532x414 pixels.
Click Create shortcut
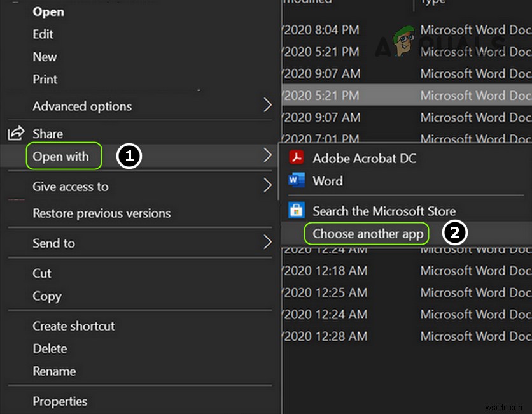pos(74,325)
